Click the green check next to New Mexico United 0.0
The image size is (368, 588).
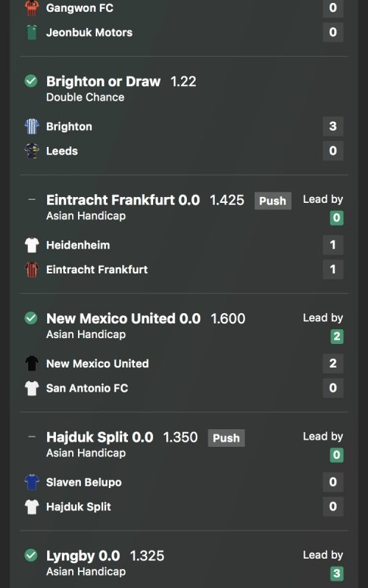pyautogui.click(x=31, y=318)
